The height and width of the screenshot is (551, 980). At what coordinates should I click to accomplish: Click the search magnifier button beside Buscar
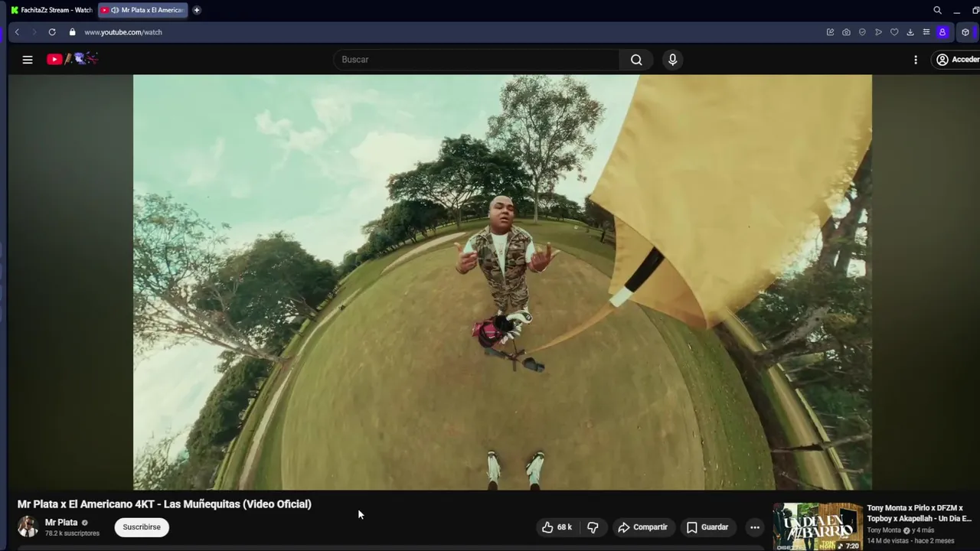[636, 60]
